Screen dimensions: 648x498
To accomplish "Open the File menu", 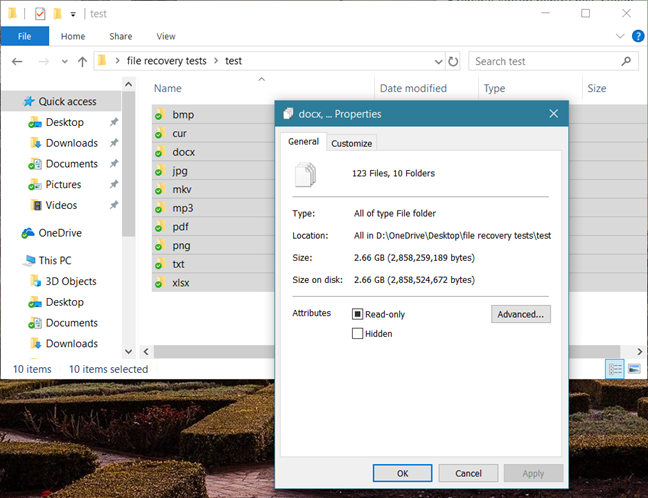I will (24, 36).
